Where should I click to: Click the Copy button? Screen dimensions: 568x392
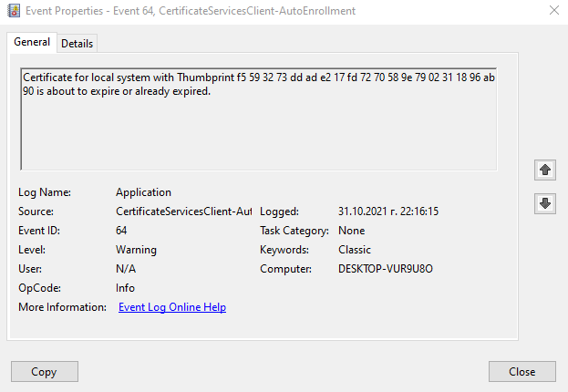coord(44,371)
